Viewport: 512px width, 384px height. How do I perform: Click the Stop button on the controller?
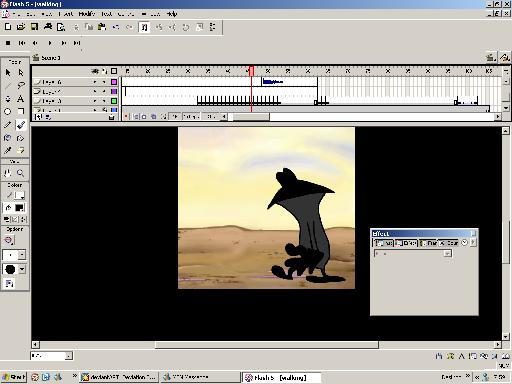coord(8,43)
